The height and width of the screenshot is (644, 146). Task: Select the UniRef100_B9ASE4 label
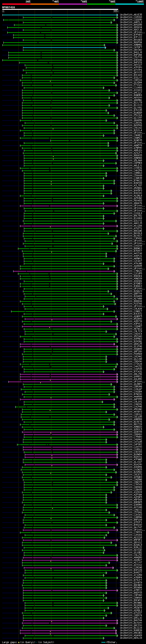click(x=131, y=276)
